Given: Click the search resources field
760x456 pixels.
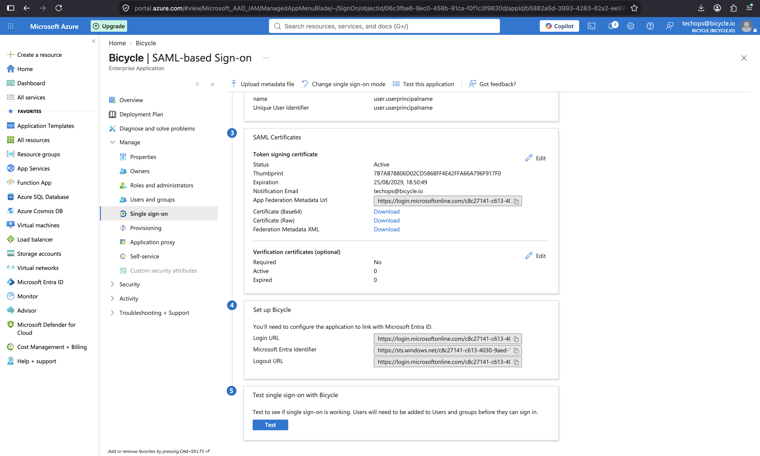Looking at the screenshot, I should click(x=384, y=26).
